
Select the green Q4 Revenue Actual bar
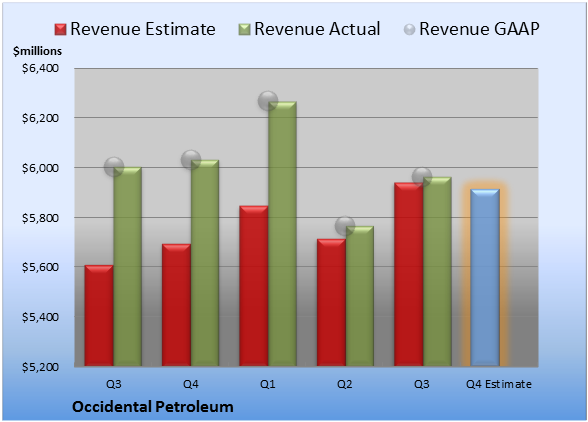pyautogui.click(x=205, y=263)
